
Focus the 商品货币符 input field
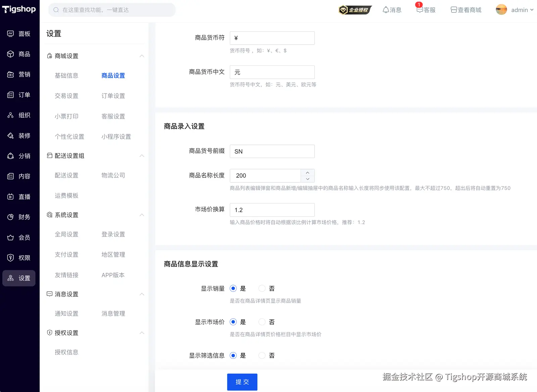pos(272,38)
